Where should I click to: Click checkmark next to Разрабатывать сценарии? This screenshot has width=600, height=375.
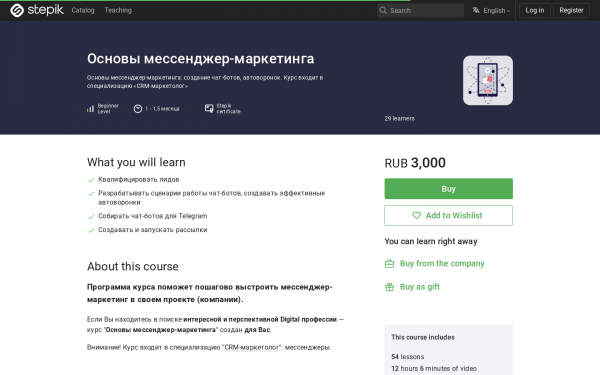pyautogui.click(x=91, y=194)
